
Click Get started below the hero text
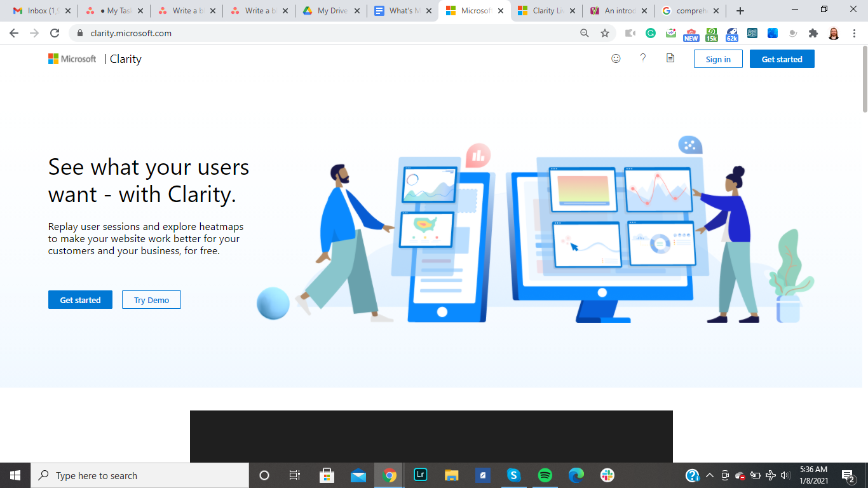[80, 300]
